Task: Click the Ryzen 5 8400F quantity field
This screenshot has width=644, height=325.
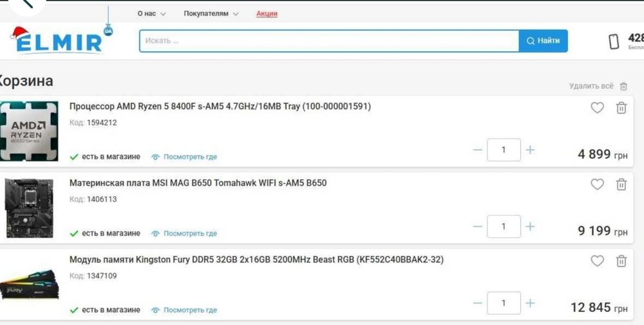Action: click(x=504, y=150)
